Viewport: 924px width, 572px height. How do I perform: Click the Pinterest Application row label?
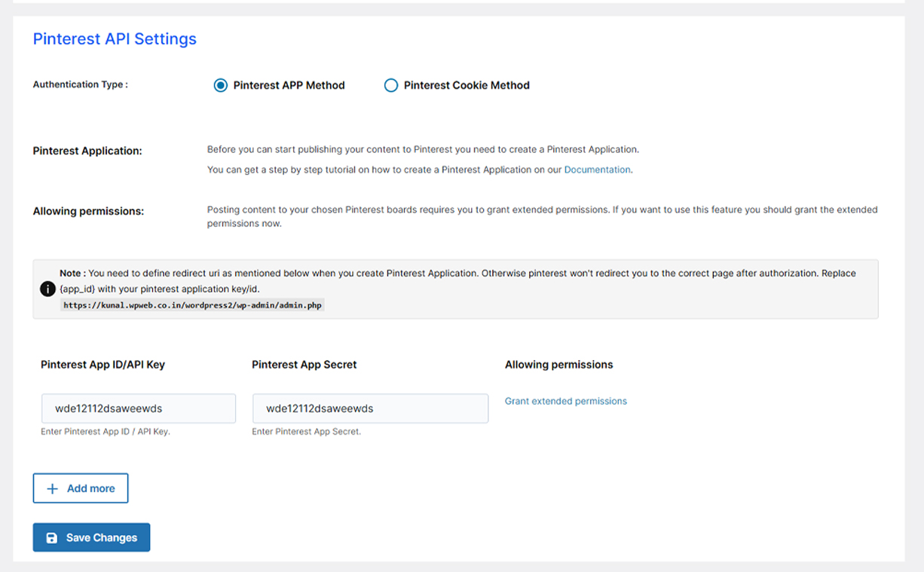pyautogui.click(x=87, y=151)
